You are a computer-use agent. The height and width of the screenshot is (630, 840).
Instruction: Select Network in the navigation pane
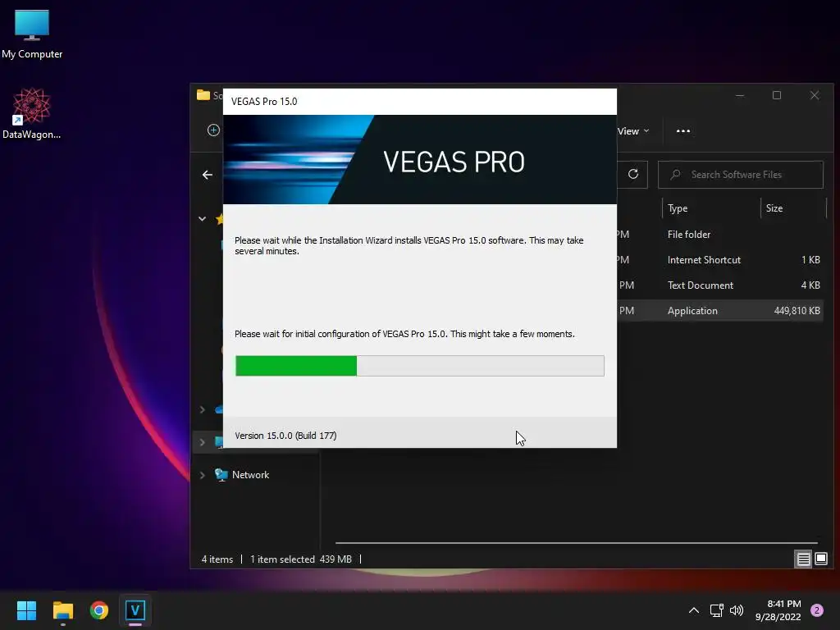tap(251, 475)
